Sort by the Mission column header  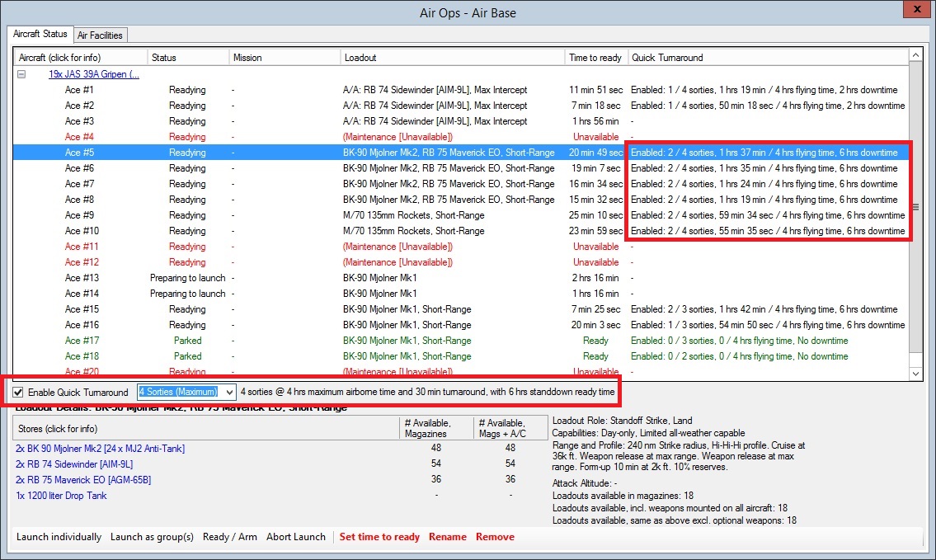(285, 57)
